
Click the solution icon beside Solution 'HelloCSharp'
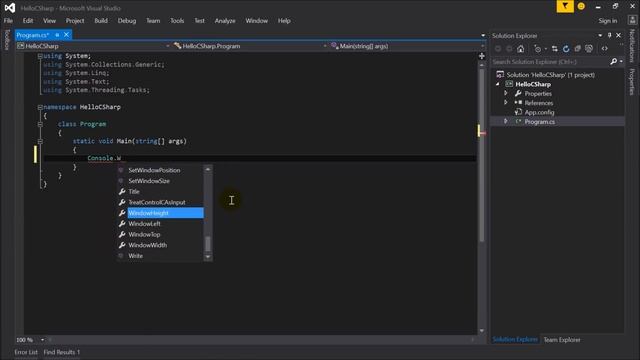click(500, 74)
